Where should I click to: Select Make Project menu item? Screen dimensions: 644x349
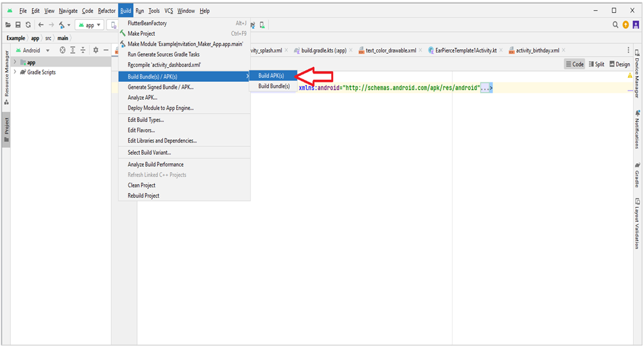pos(184,34)
